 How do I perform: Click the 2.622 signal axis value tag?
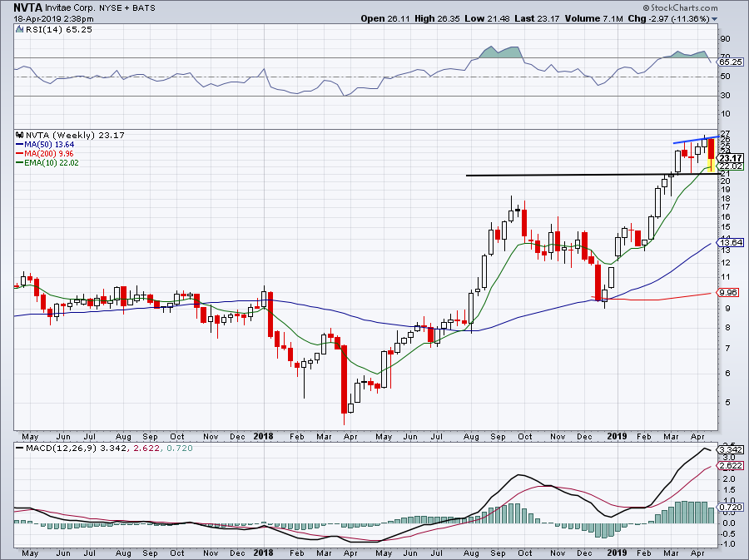732,465
